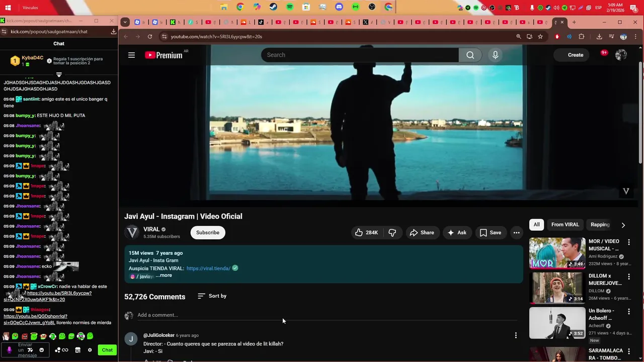The image size is (644, 362).
Task: Open options menu for DILLOM x MUEREJOVEN video
Action: coord(628,277)
